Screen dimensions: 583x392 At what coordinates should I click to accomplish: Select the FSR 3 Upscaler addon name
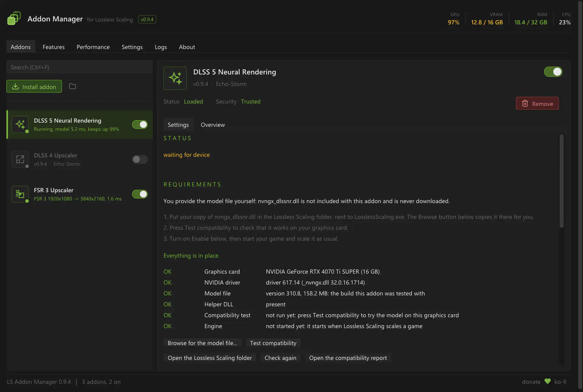(54, 190)
